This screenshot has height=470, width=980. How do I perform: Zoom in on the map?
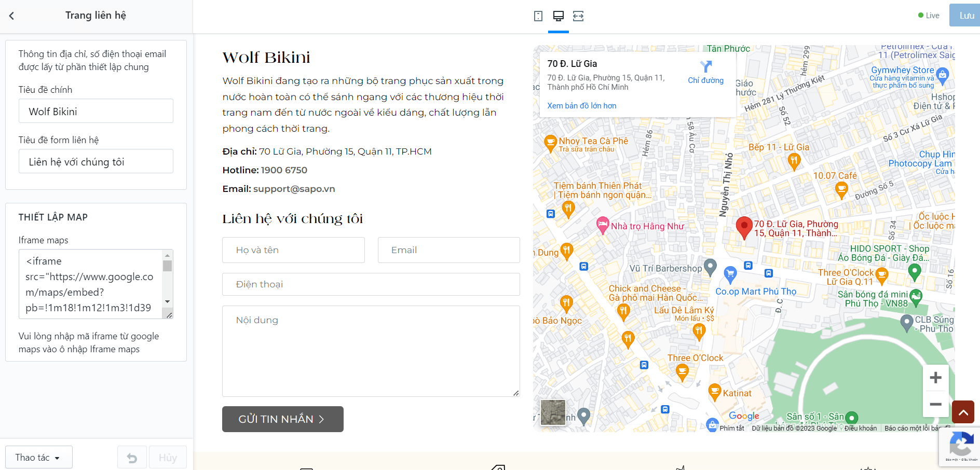(935, 378)
